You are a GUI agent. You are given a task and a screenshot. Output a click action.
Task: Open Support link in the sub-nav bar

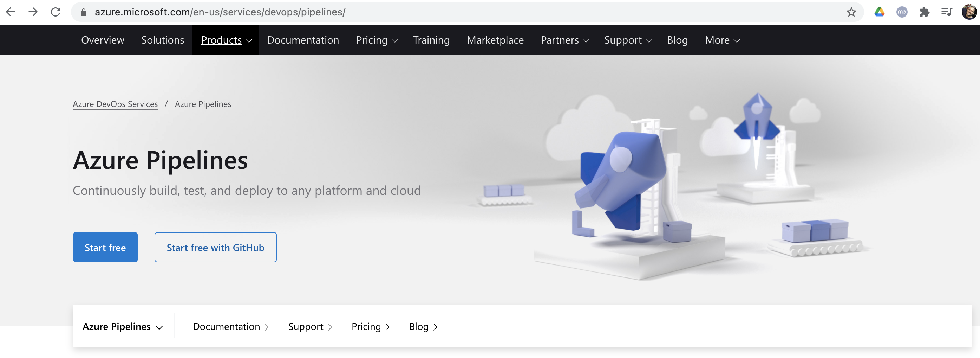click(x=310, y=327)
